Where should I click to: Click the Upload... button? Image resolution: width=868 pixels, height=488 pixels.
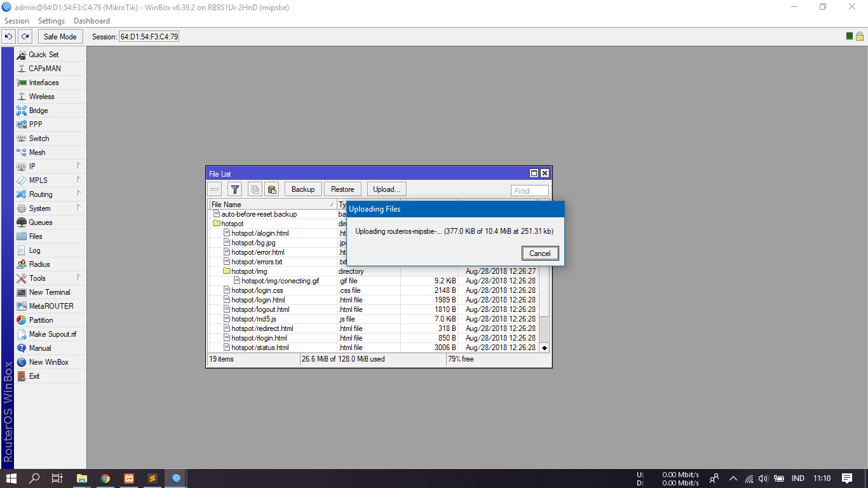[386, 189]
